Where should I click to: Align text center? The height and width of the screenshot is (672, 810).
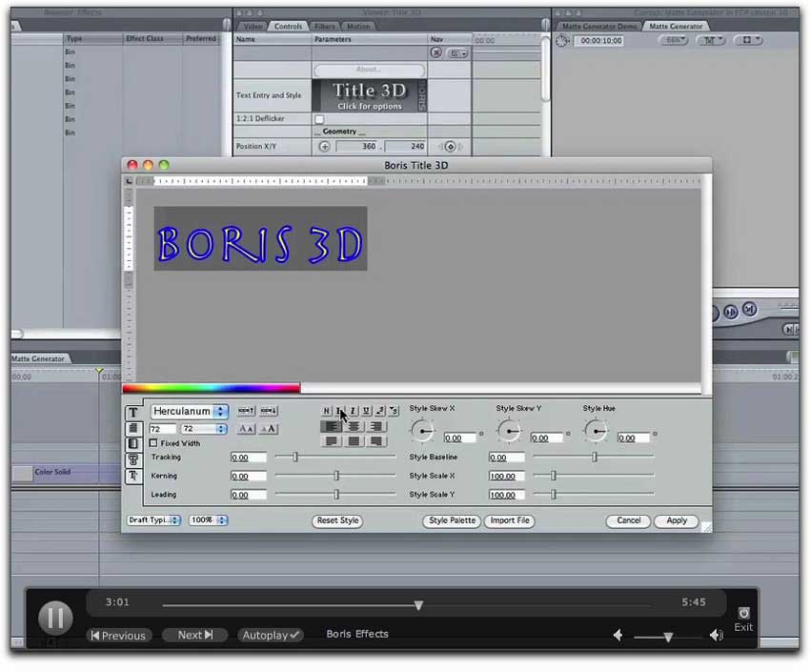[354, 427]
